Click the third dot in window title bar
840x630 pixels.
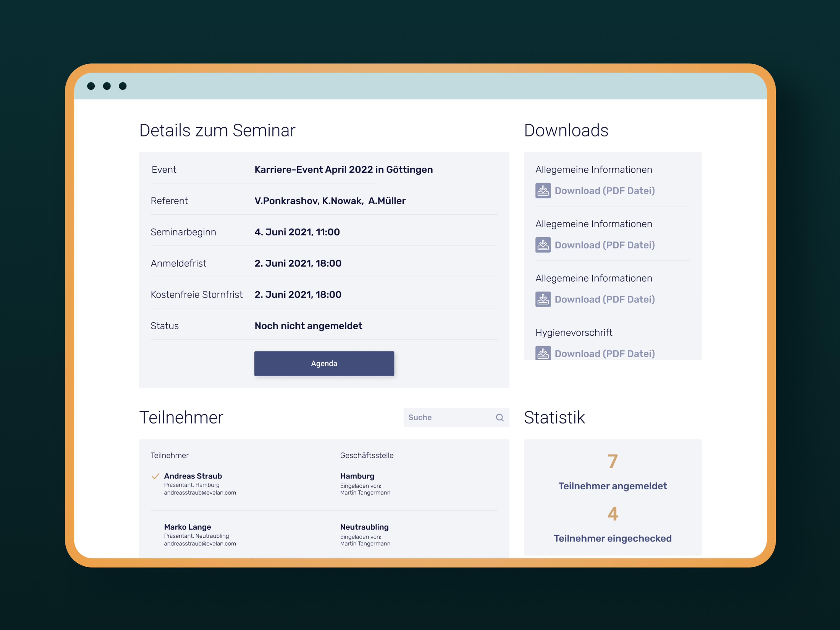[x=123, y=86]
